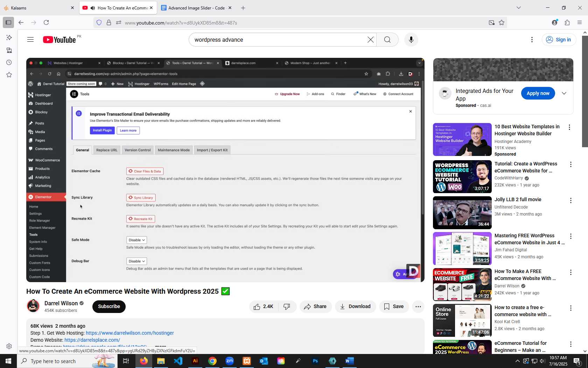Expand the sponsored ad chevron
The height and width of the screenshot is (368, 588).
click(x=564, y=93)
